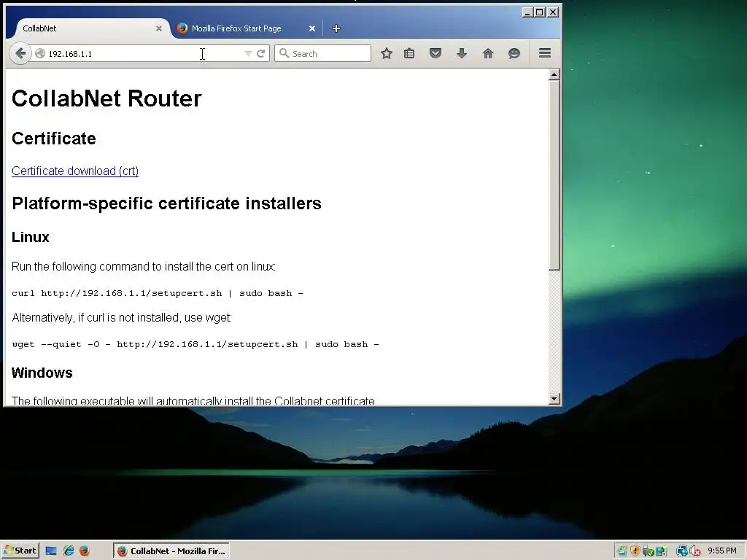Click the Windows heading
This screenshot has width=747, height=560.
42,373
